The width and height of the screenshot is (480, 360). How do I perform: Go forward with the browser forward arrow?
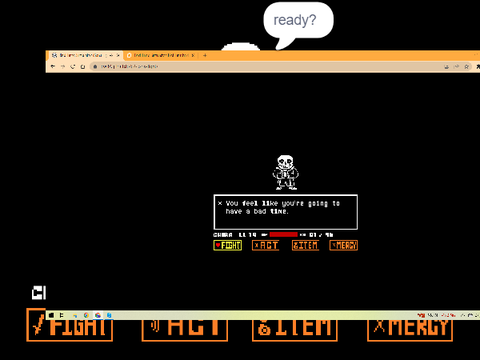[63, 67]
